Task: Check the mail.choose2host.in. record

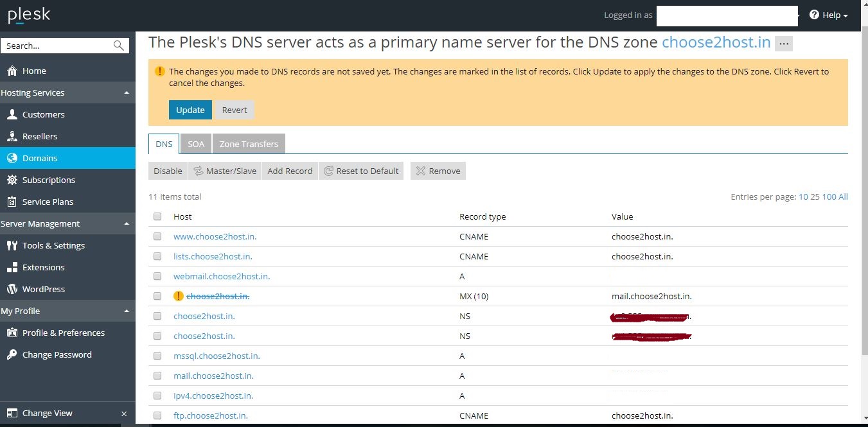Action: click(157, 376)
